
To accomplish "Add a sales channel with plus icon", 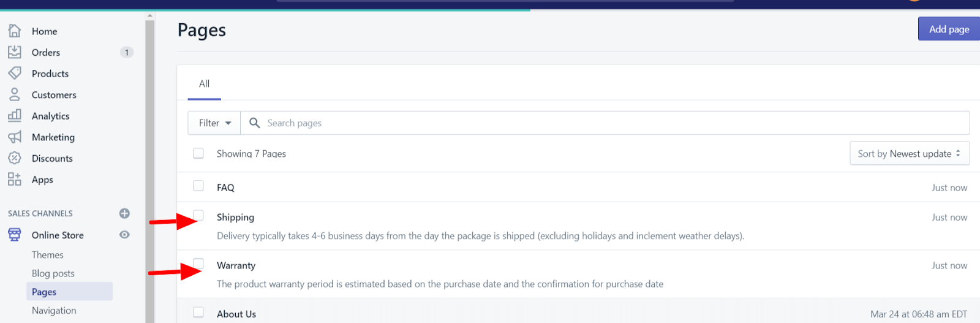I will [x=124, y=213].
